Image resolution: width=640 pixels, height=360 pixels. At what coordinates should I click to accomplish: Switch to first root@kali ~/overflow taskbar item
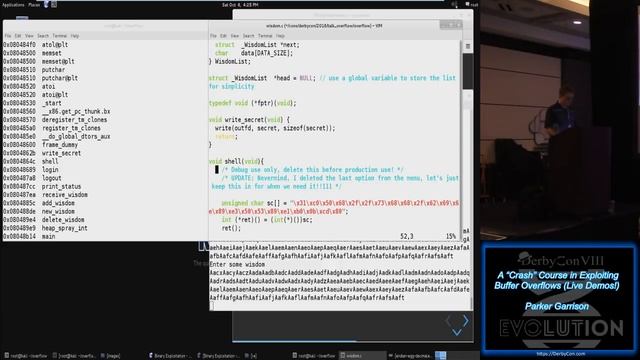pos(26,356)
